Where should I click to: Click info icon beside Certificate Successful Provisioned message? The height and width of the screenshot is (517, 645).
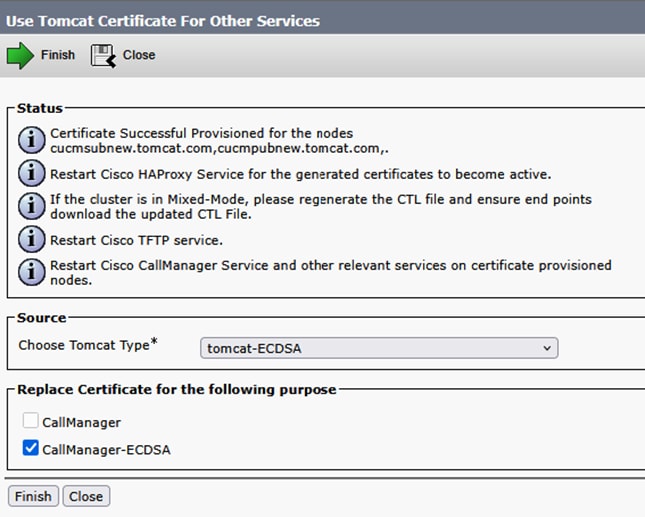32,139
